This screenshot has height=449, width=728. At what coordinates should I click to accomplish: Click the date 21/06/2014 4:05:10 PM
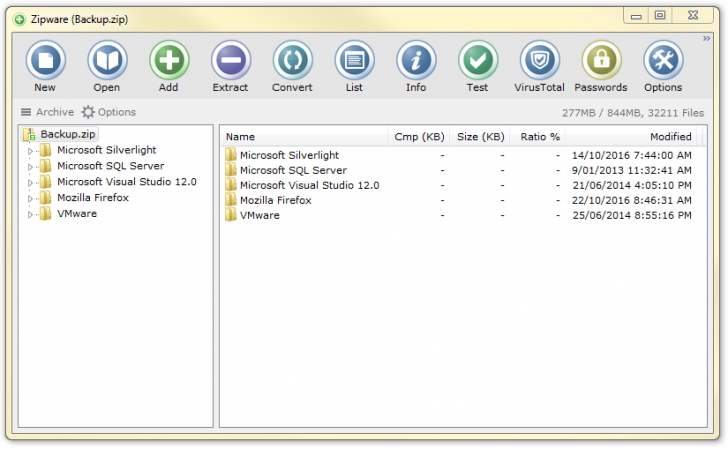632,185
